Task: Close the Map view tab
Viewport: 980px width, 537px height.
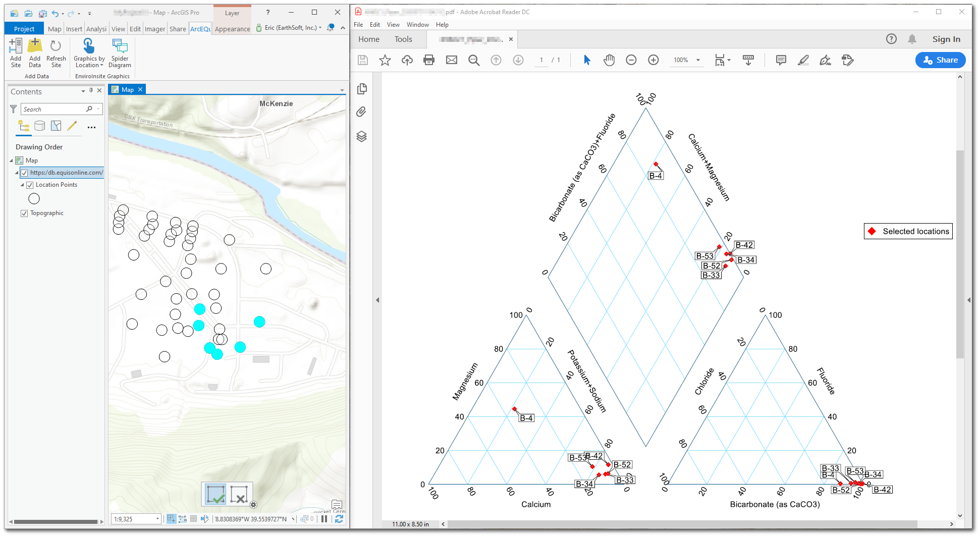Action: pyautogui.click(x=140, y=89)
